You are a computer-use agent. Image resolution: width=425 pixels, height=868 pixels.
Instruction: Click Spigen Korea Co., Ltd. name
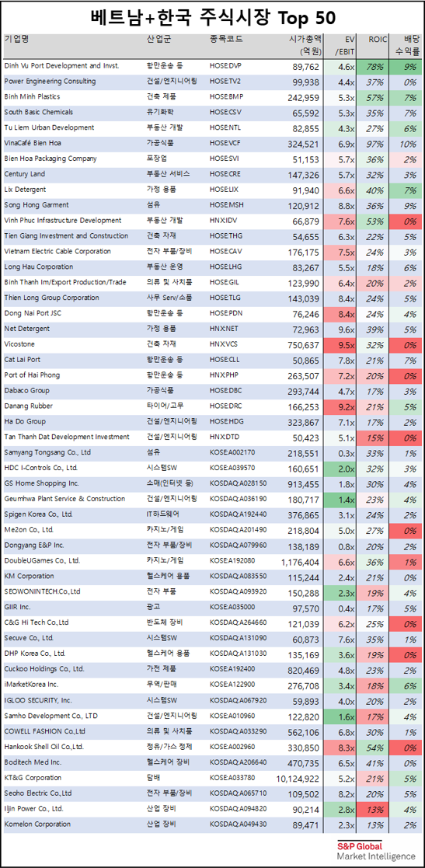point(39,515)
